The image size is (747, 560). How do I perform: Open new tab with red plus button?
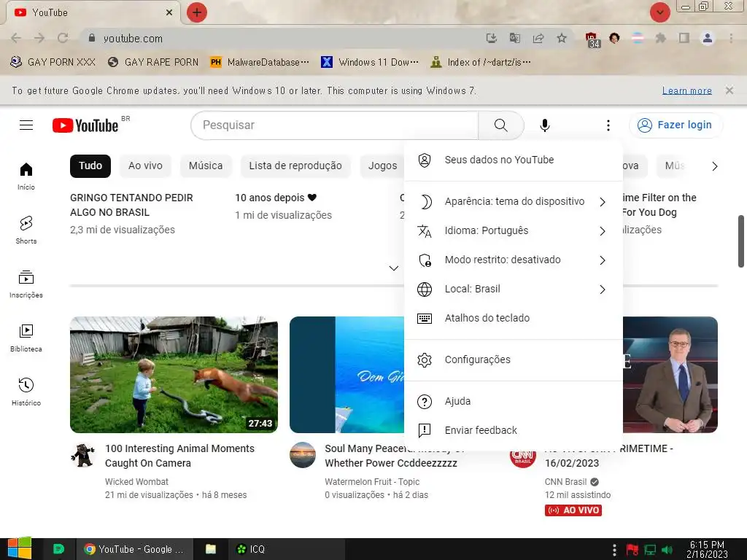197,12
